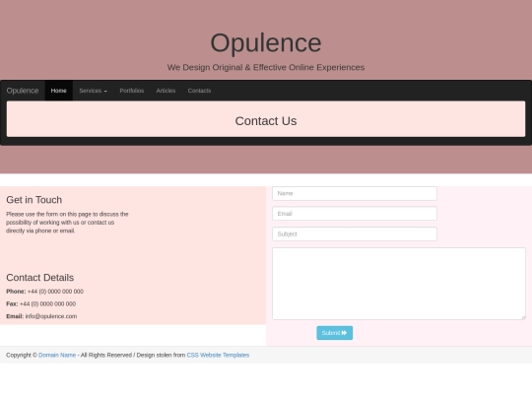Expand the Services dropdown menu

(x=93, y=91)
